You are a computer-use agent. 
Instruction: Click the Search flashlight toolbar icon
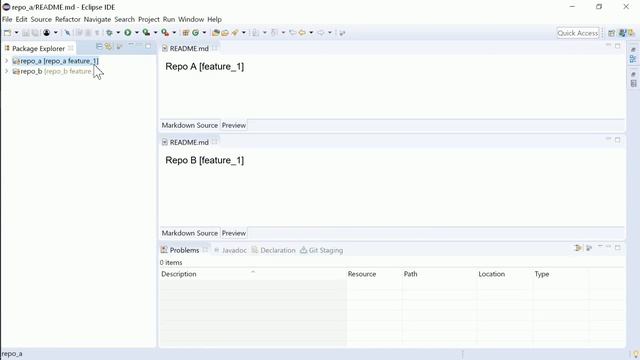235,33
